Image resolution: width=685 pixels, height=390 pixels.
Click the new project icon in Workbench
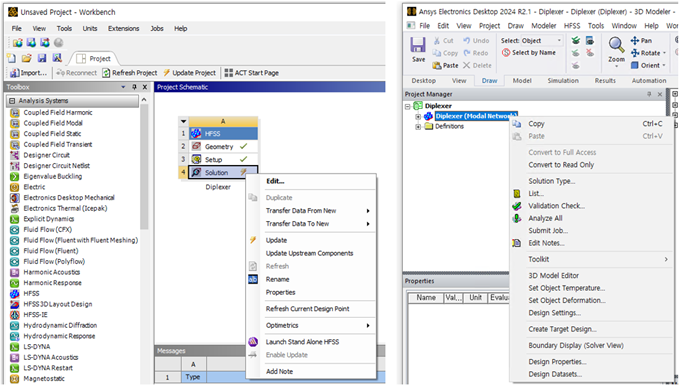click(x=12, y=58)
